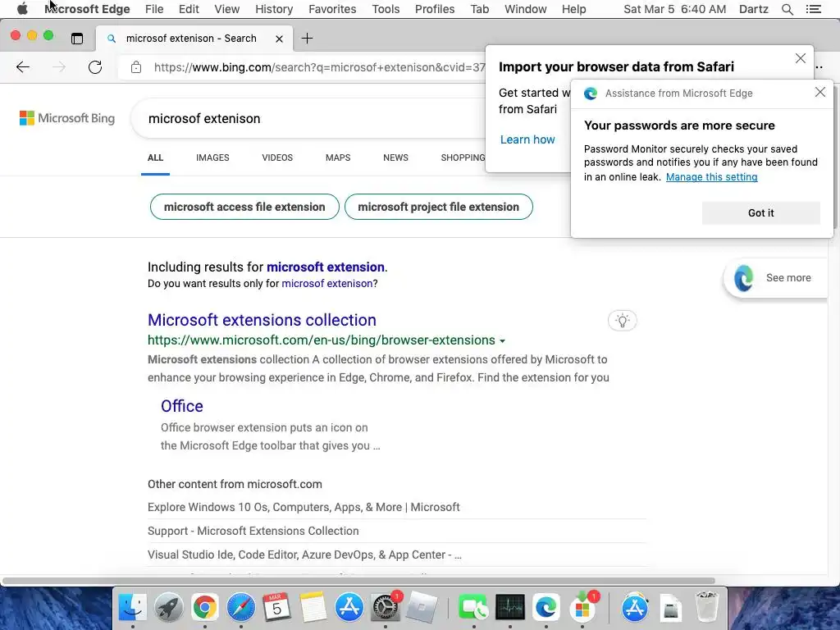This screenshot has height=630, width=840.
Task: Click the See more Edge button
Action: [x=775, y=277]
